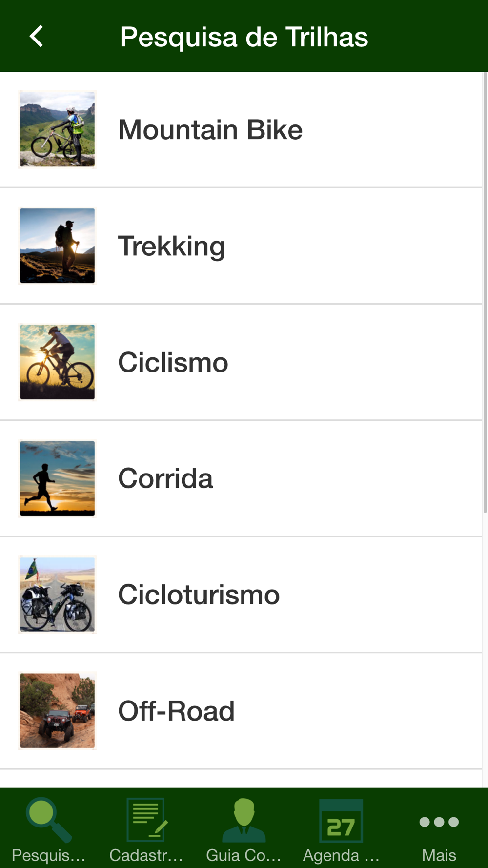Viewport: 488px width, 868px height.
Task: Tap the Agenda calendar 27 icon
Action: pos(341,821)
